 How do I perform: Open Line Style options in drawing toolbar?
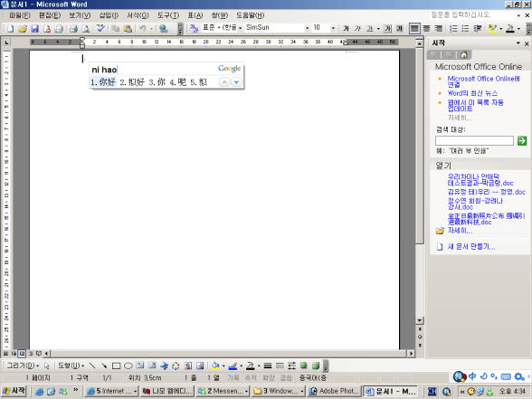[x=268, y=366]
